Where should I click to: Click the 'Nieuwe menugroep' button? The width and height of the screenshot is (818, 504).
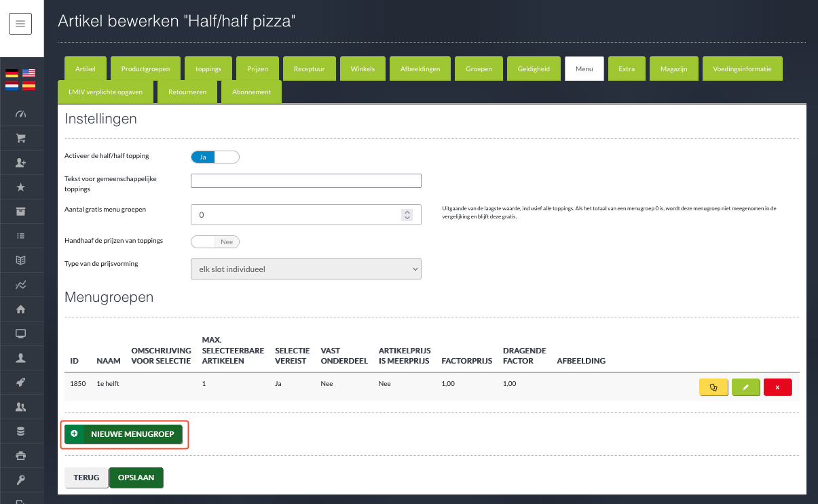pyautogui.click(x=124, y=434)
